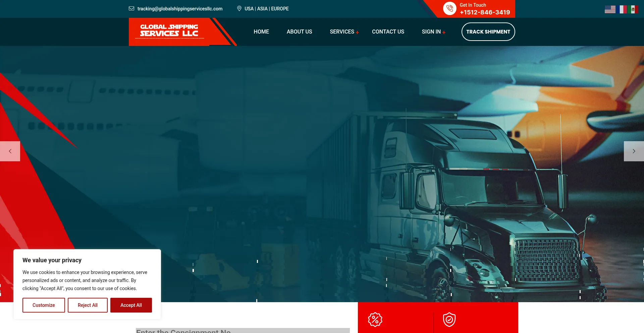Reject all cookies via the banner

tap(88, 305)
